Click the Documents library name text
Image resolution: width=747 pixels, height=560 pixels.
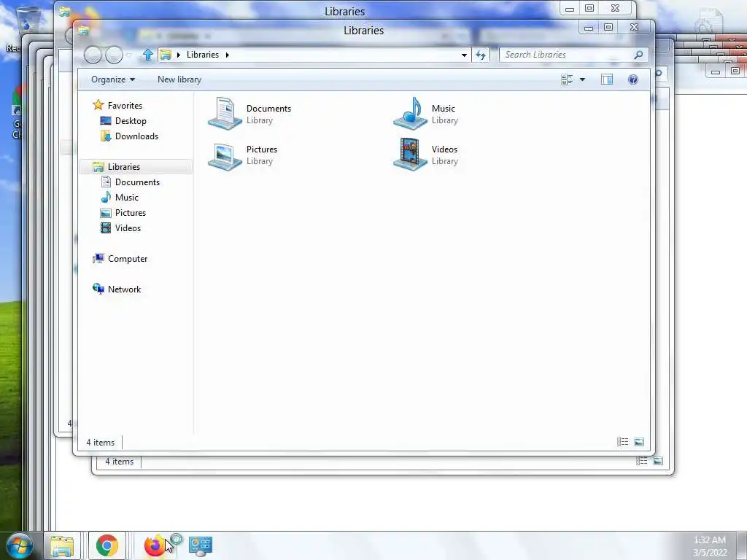click(x=268, y=109)
